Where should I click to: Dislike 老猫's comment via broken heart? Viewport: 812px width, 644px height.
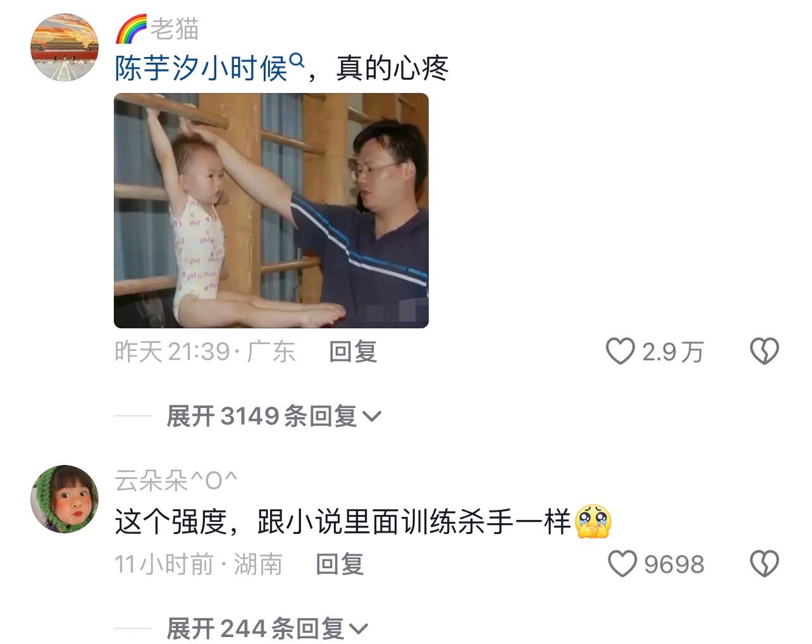764,351
